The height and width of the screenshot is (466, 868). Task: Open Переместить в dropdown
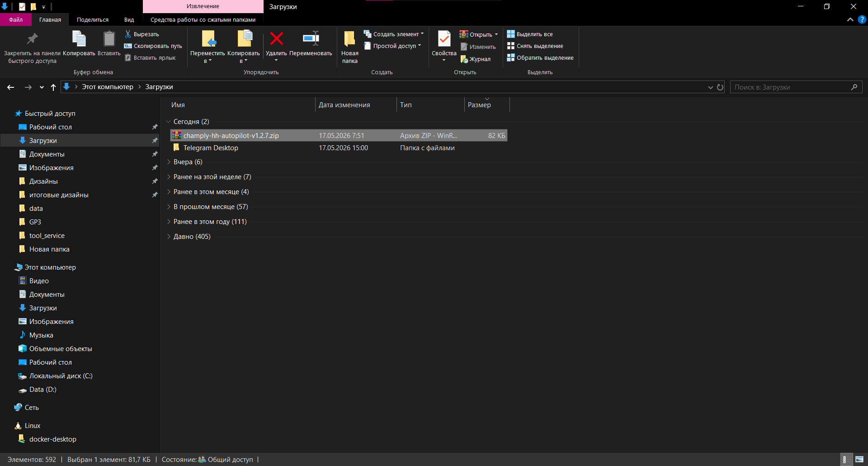tap(208, 47)
